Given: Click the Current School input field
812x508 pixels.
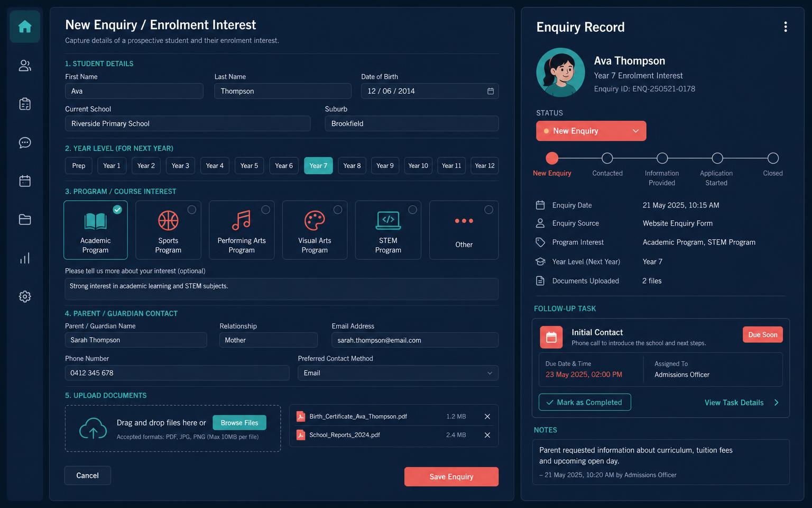Looking at the screenshot, I should 188,124.
